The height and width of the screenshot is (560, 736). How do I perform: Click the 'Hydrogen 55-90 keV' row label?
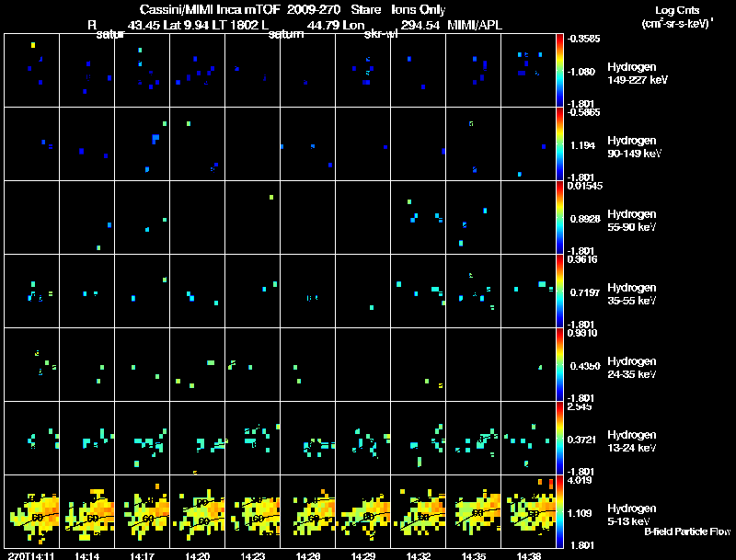coord(632,221)
